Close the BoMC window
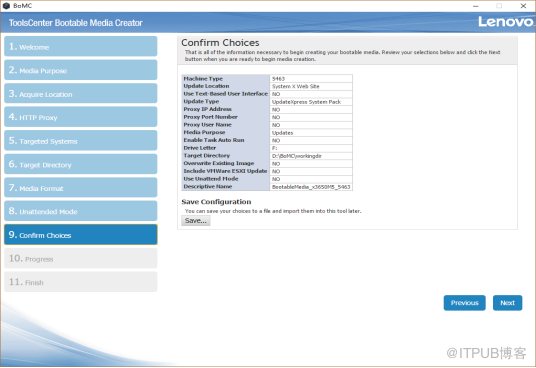536x368 pixels. [523, 6]
